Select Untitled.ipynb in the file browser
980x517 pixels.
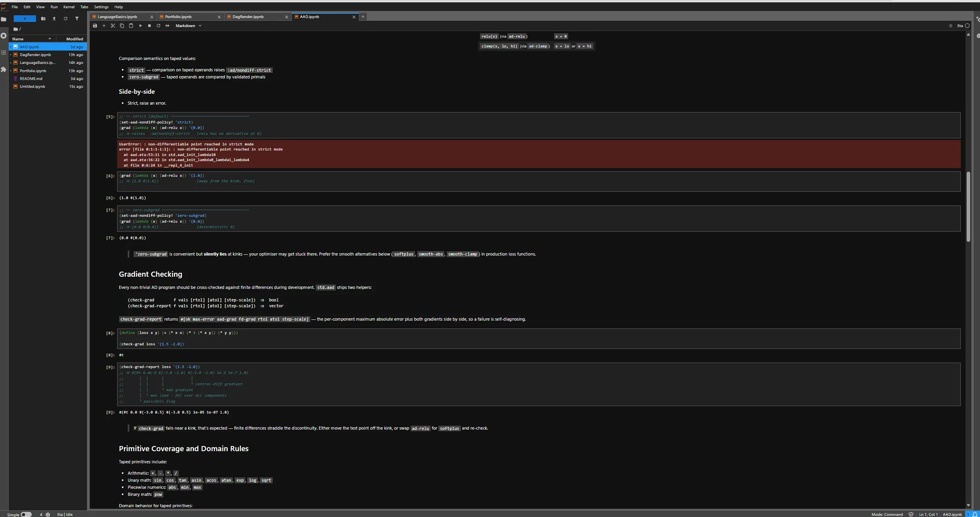click(48, 86)
